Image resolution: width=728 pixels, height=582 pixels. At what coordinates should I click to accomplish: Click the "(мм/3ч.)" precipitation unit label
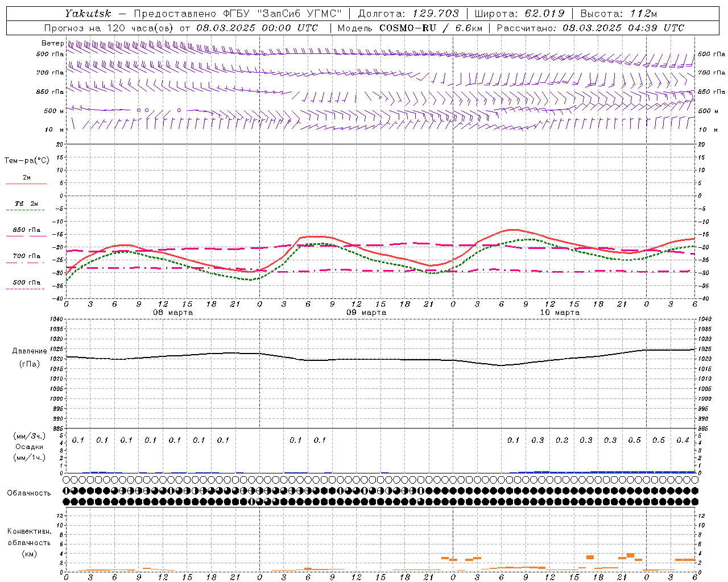tap(30, 436)
